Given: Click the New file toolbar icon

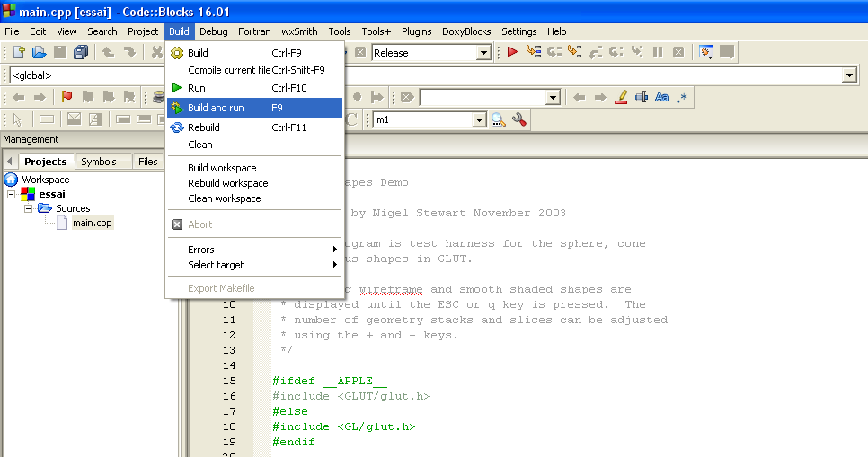Looking at the screenshot, I should coord(19,53).
